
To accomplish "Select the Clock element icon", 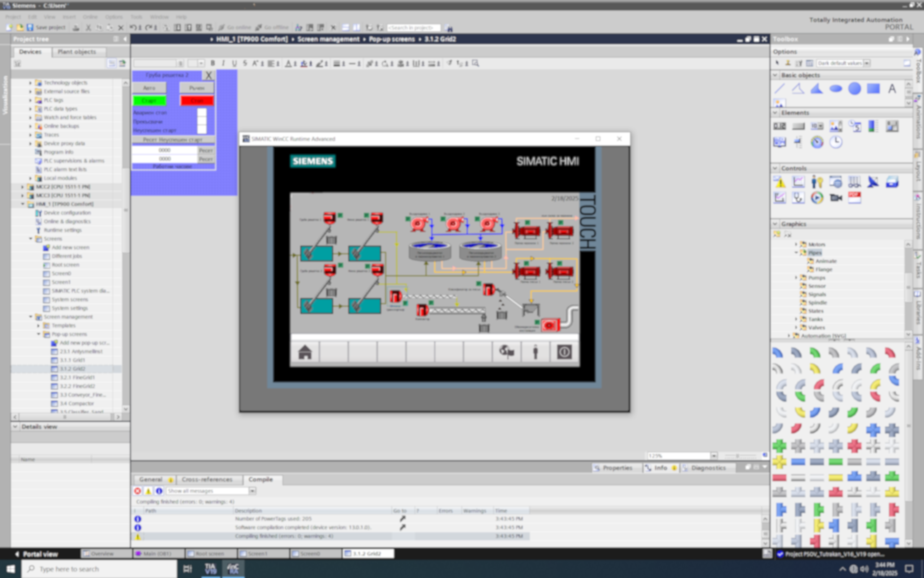I will point(836,142).
